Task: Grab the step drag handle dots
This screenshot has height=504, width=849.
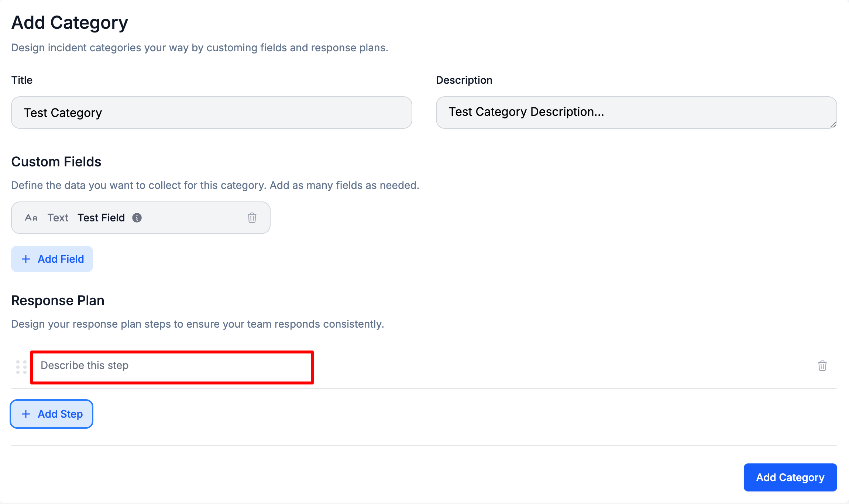Action: pos(21,367)
